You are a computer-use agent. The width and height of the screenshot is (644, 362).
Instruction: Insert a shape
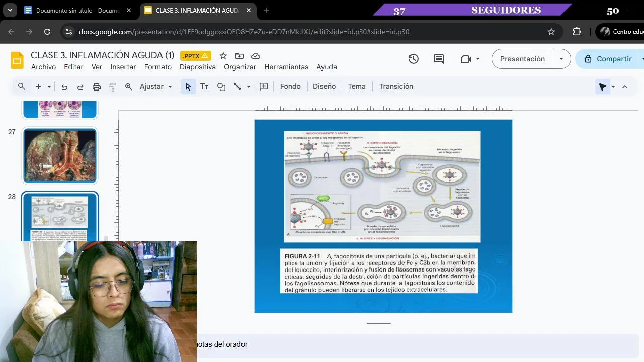[x=221, y=86]
